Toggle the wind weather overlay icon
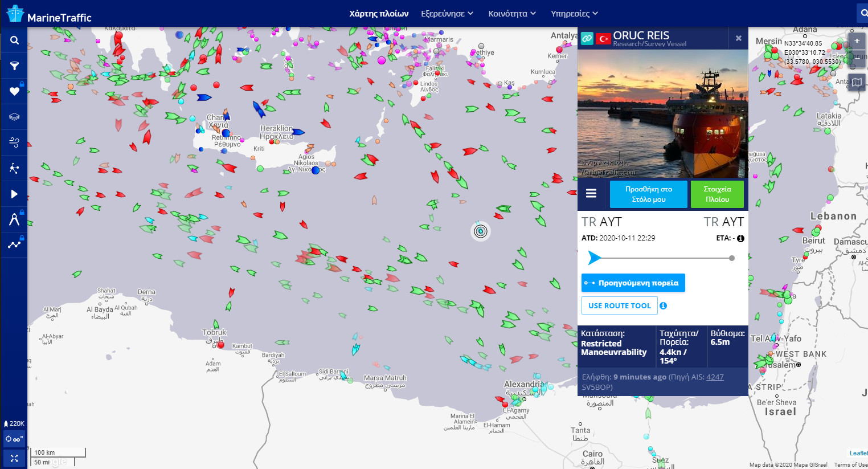 (x=14, y=142)
